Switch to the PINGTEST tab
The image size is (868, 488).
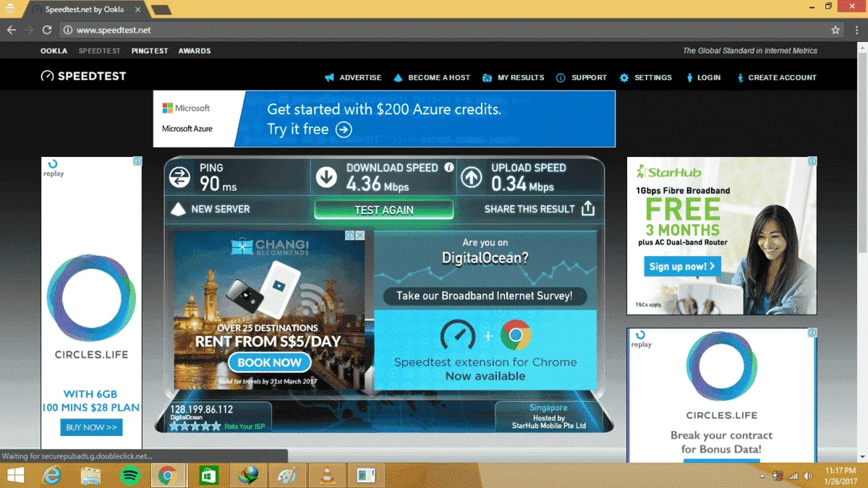[x=150, y=51]
